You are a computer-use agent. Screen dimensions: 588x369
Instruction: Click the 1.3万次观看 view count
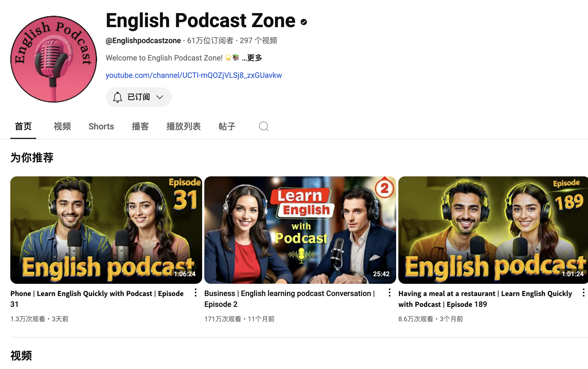click(28, 319)
